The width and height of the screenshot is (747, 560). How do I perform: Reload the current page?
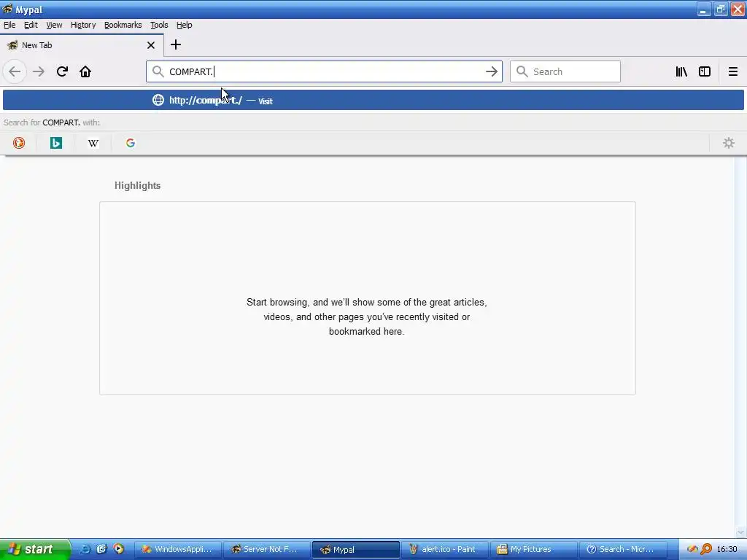click(62, 71)
